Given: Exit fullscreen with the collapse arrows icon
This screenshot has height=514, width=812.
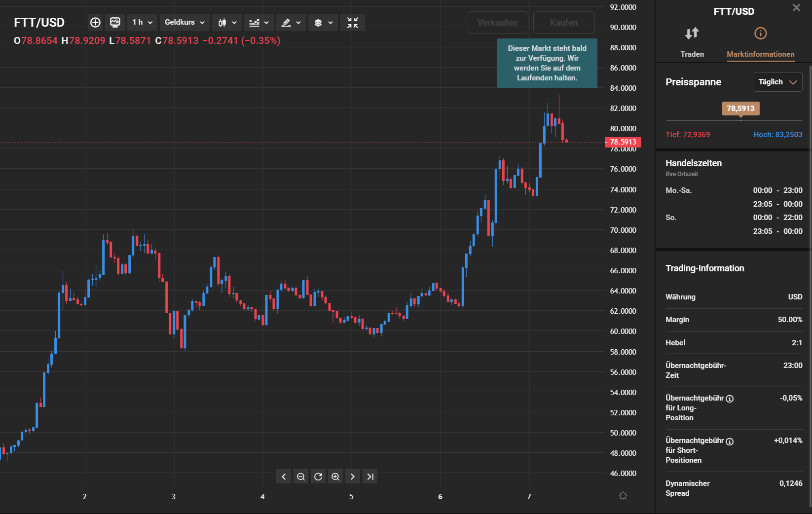Looking at the screenshot, I should (x=353, y=22).
